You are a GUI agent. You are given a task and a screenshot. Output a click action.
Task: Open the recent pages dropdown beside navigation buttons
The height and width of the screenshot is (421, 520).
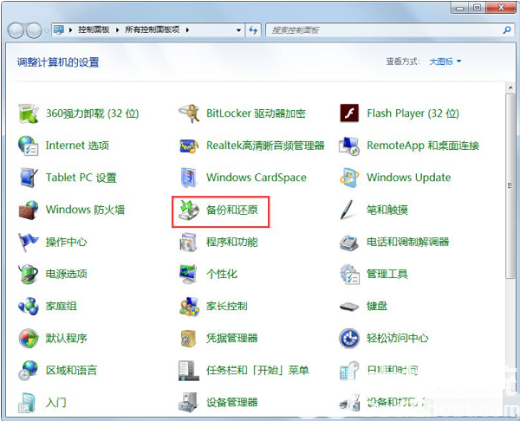(x=46, y=31)
